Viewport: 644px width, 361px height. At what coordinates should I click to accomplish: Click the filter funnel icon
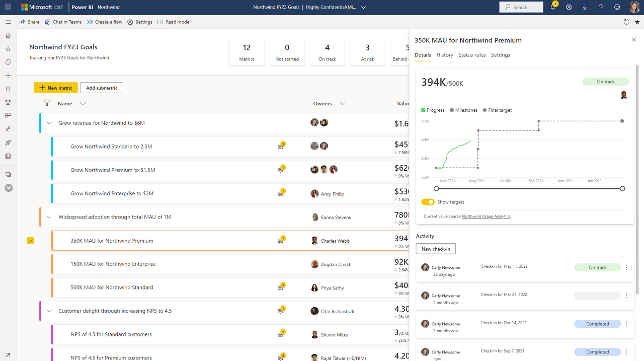(x=47, y=103)
